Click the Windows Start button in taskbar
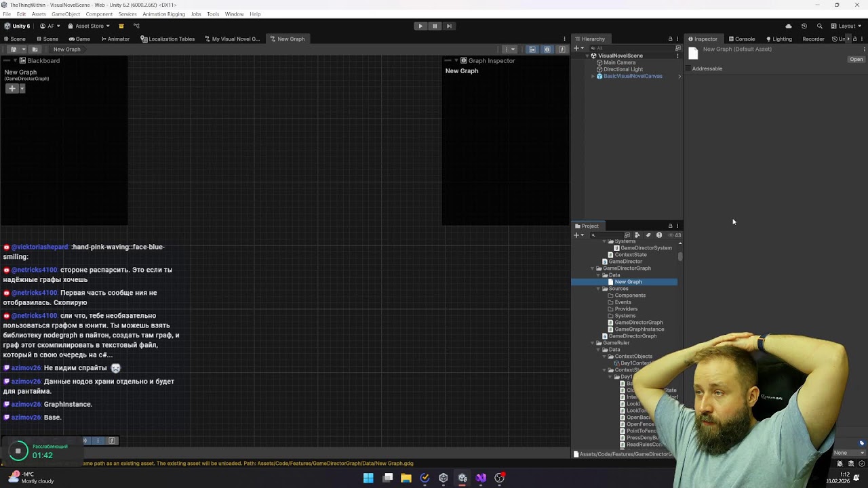The image size is (868, 488). pyautogui.click(x=368, y=478)
